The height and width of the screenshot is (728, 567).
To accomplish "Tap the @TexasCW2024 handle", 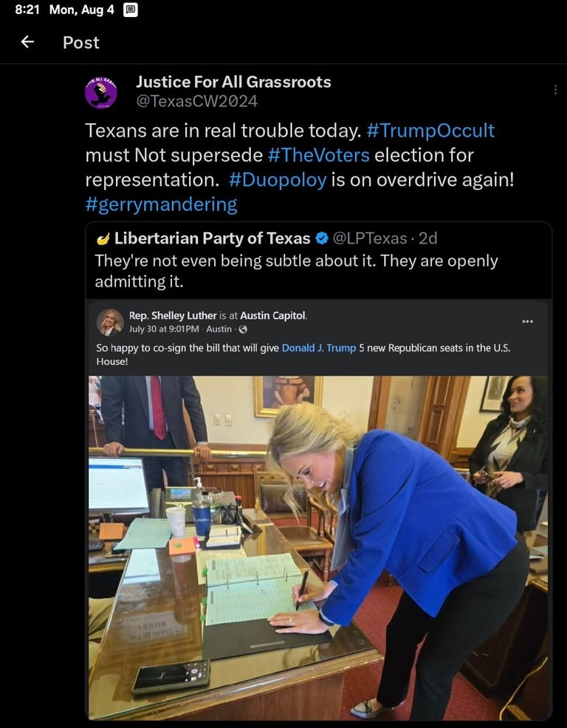I will 197,101.
